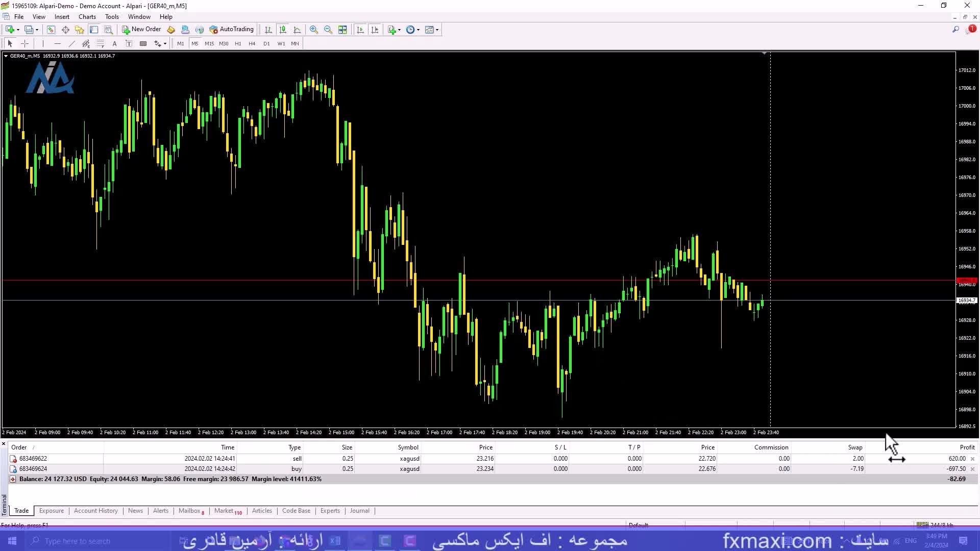Open the Charts menu

(87, 17)
